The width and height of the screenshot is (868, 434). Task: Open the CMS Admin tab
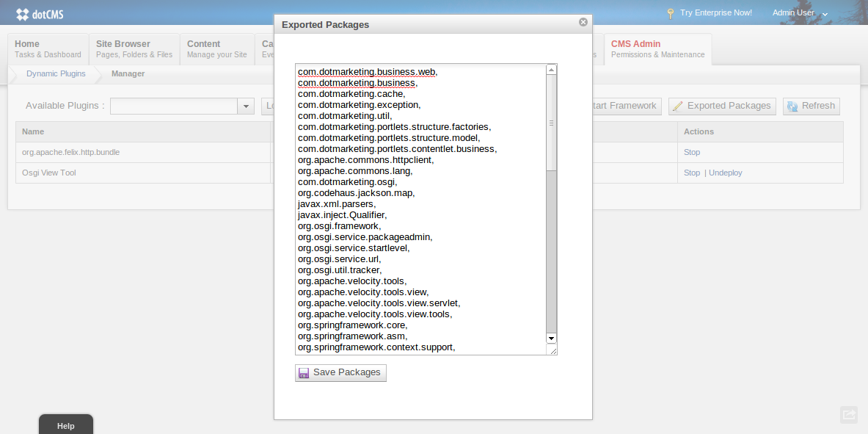click(657, 48)
